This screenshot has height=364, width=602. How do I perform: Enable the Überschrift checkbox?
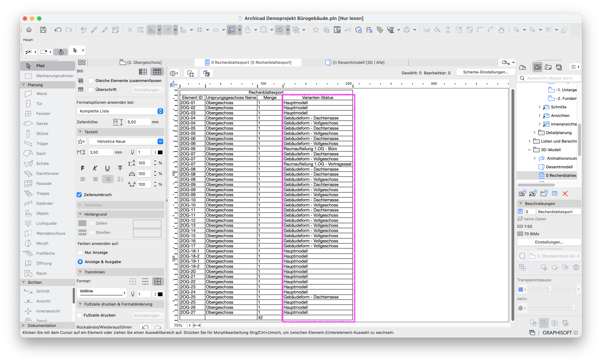[x=91, y=89]
